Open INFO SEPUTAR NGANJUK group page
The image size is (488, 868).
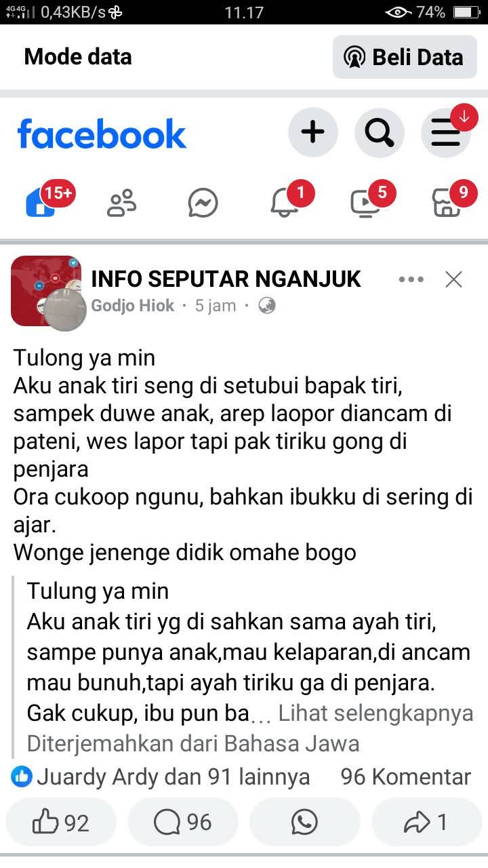coord(226,279)
